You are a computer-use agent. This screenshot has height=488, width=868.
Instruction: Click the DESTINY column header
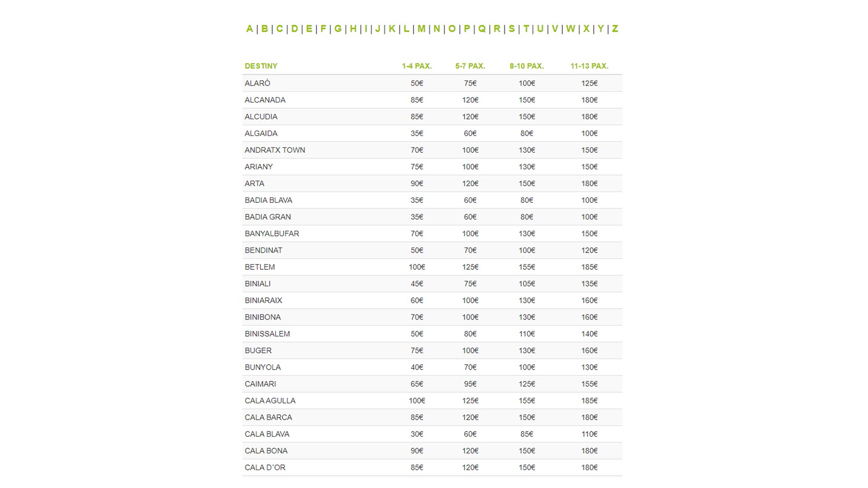click(261, 66)
